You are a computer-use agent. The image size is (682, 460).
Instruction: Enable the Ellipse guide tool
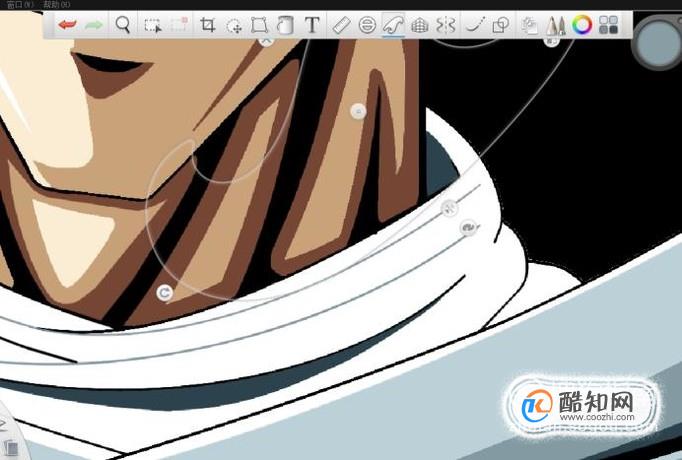point(367,25)
